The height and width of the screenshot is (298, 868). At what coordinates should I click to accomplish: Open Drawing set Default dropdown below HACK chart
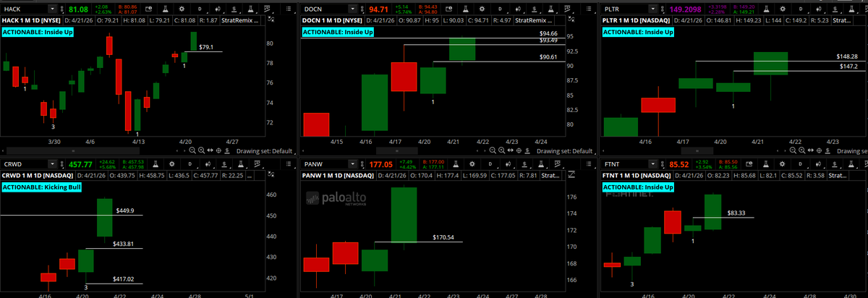(265, 150)
